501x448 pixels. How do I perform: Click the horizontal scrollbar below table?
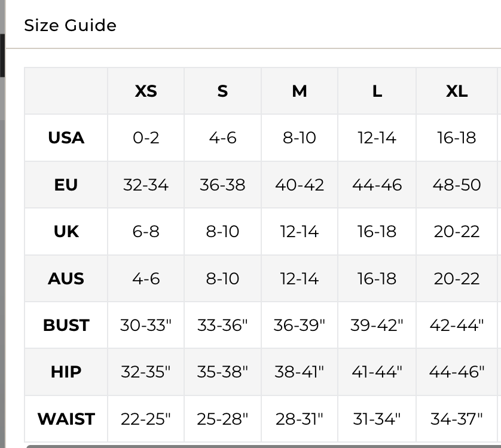click(263, 446)
